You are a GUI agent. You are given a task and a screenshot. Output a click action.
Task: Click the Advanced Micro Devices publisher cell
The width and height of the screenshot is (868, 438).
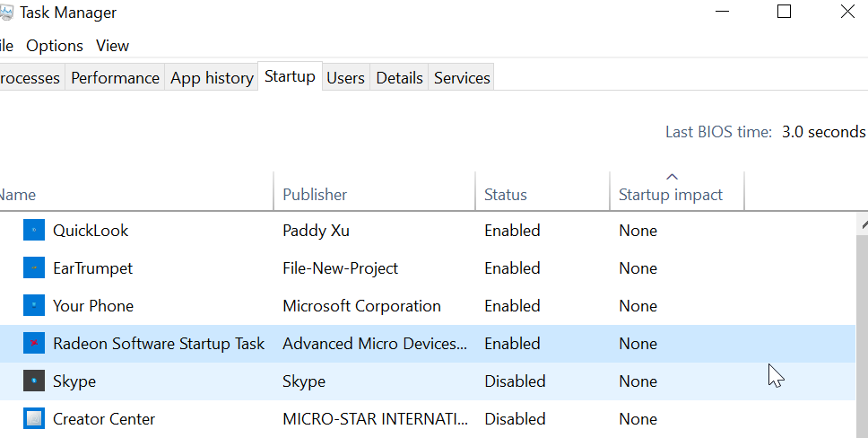click(x=375, y=343)
